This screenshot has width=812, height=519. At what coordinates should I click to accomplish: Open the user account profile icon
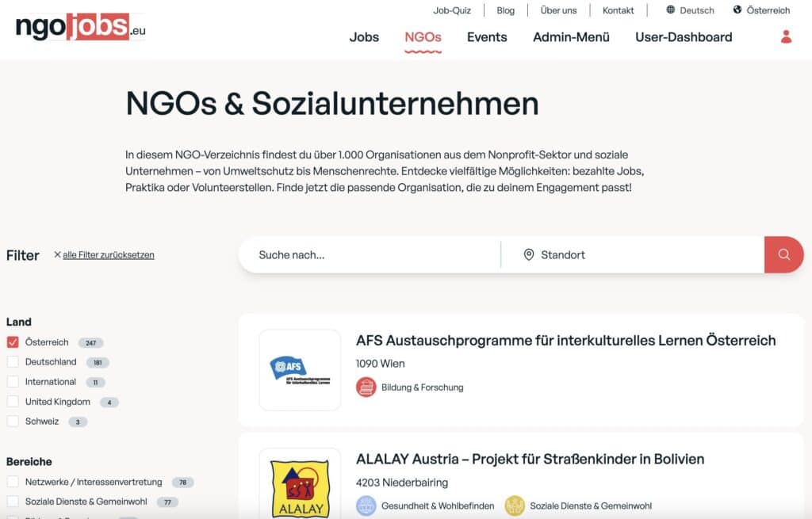tap(786, 36)
